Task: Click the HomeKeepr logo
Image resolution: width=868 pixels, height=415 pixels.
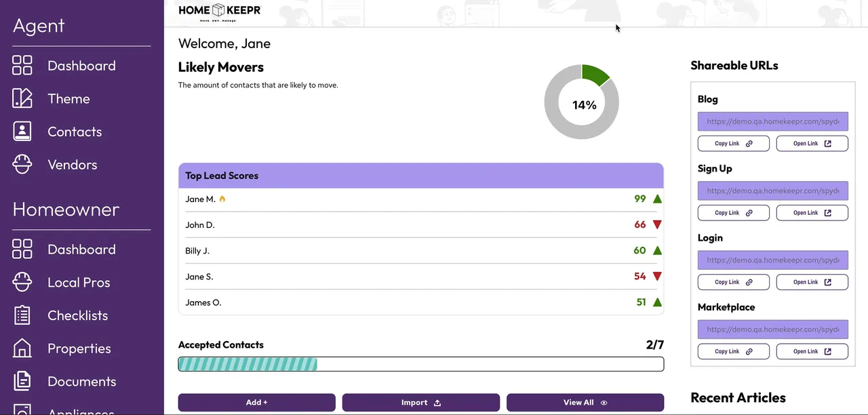Action: pyautogui.click(x=220, y=11)
